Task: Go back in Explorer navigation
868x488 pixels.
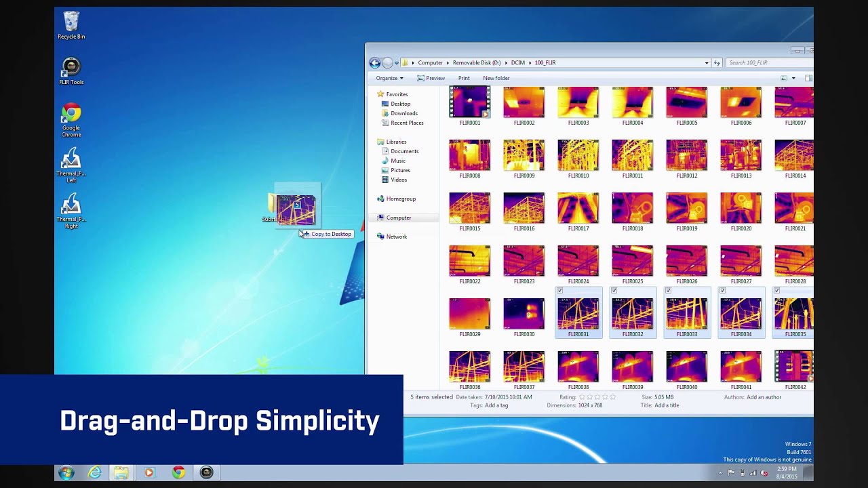Action: 374,63
